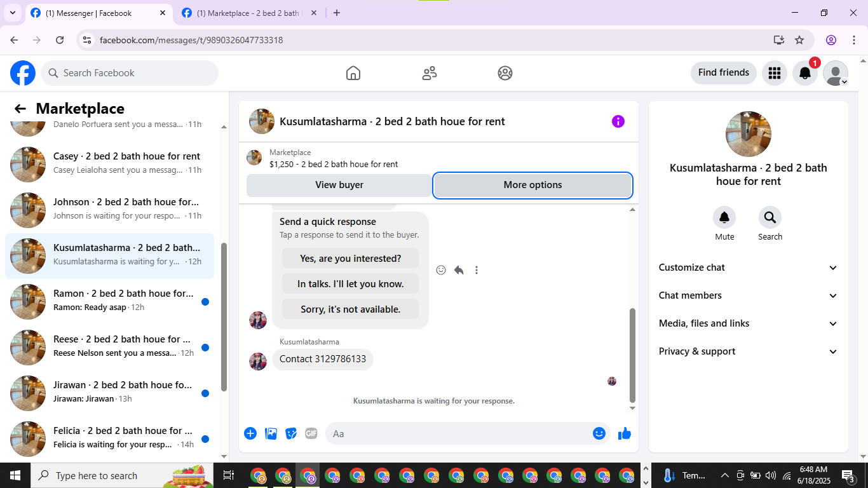The height and width of the screenshot is (488, 868).
Task: Open the Chrome profile icon
Action: click(x=831, y=40)
